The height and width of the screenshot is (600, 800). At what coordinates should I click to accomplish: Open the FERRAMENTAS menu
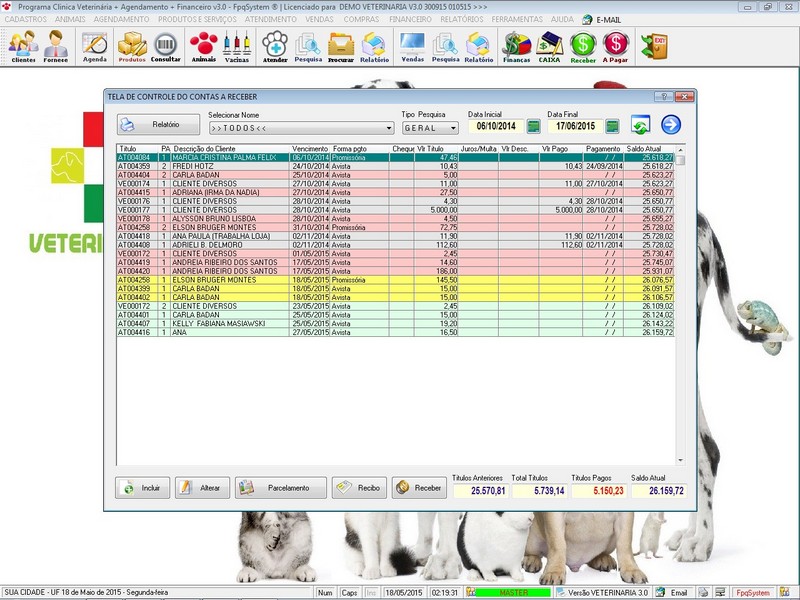pyautogui.click(x=517, y=19)
